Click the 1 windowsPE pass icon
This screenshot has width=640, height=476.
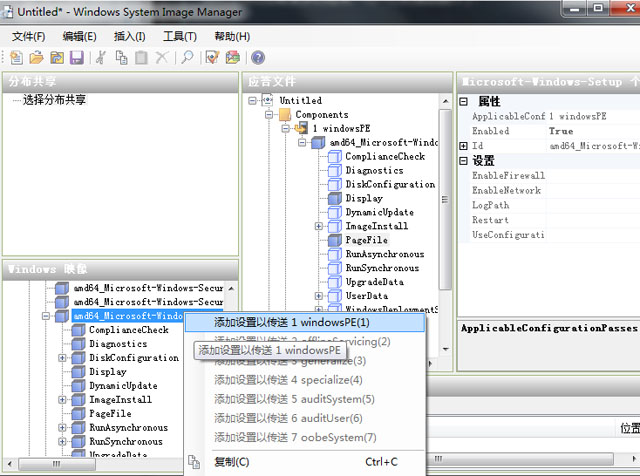(301, 128)
